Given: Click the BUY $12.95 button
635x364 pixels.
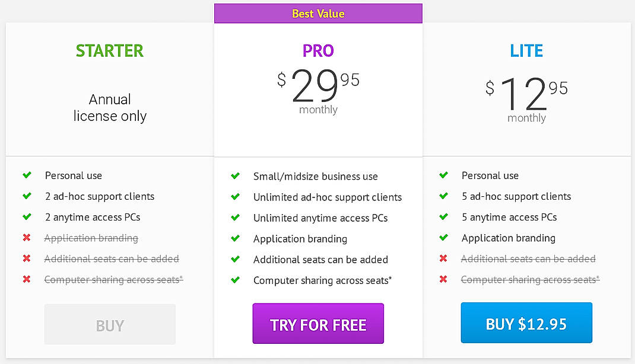Looking at the screenshot, I should pyautogui.click(x=526, y=323).
